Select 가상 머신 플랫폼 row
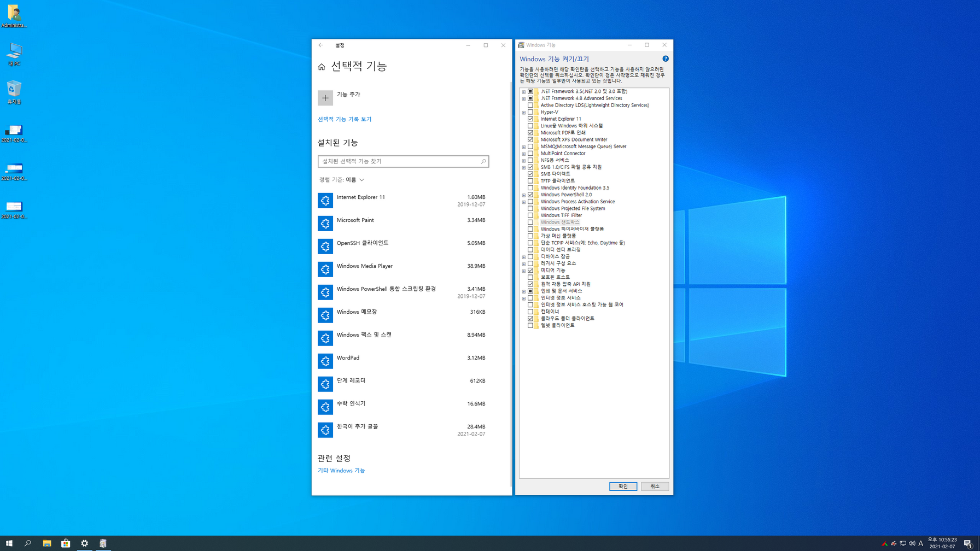This screenshot has height=551, width=980. 558,236
